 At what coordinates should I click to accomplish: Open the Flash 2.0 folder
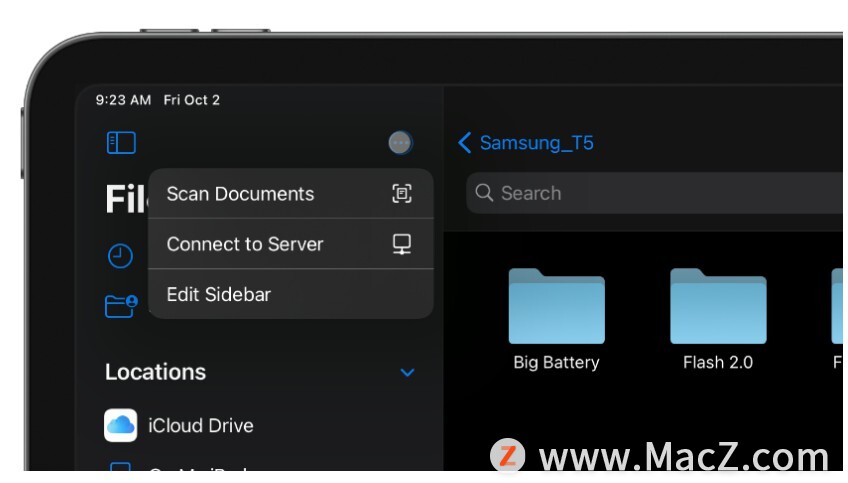pos(718,319)
